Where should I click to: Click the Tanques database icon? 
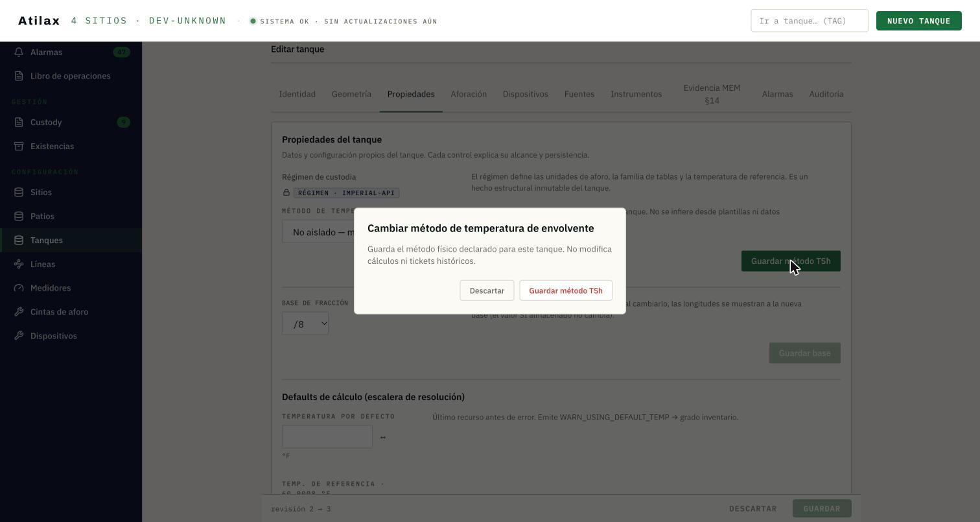coord(19,240)
